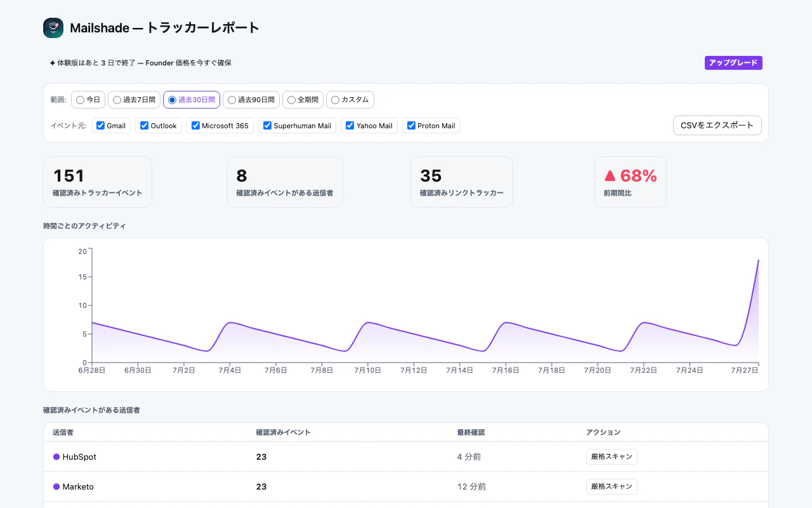The height and width of the screenshot is (508, 812).
Task: Click the 確認済みイベント column header
Action: [283, 432]
